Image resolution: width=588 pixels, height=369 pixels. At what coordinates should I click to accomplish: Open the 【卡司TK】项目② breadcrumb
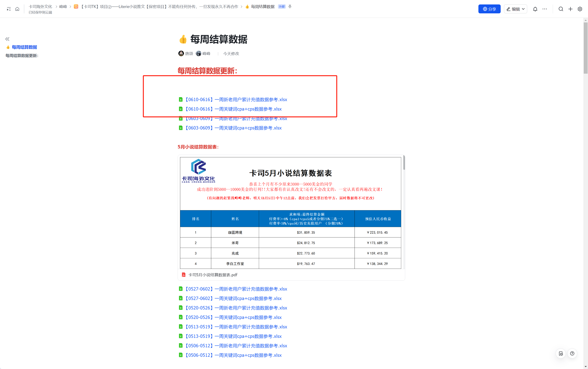coord(159,7)
